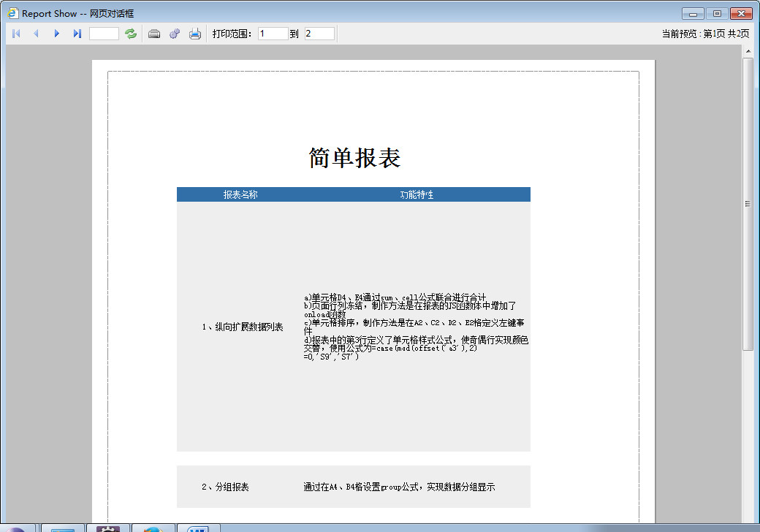Click the 报表名称 column header

(240, 195)
